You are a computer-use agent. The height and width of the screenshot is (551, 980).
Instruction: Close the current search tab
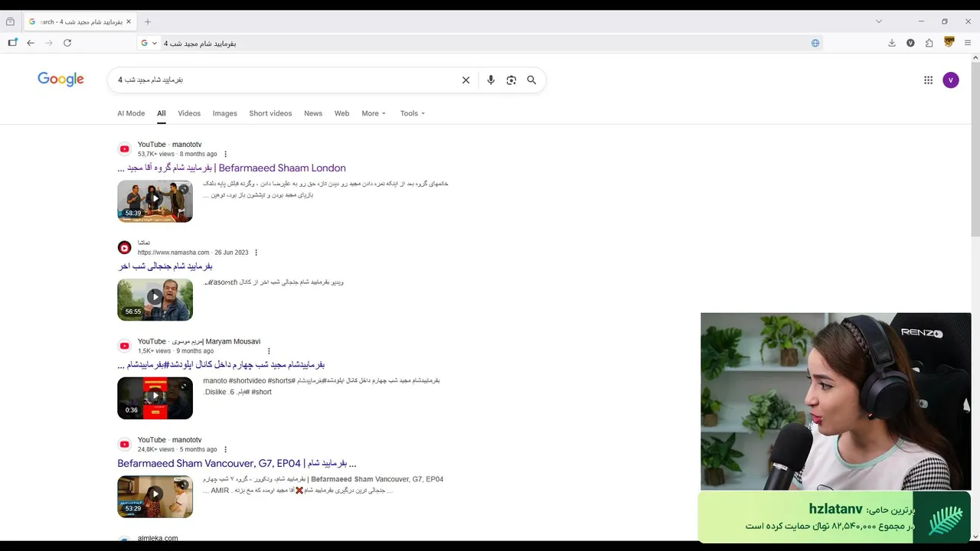[129, 21]
